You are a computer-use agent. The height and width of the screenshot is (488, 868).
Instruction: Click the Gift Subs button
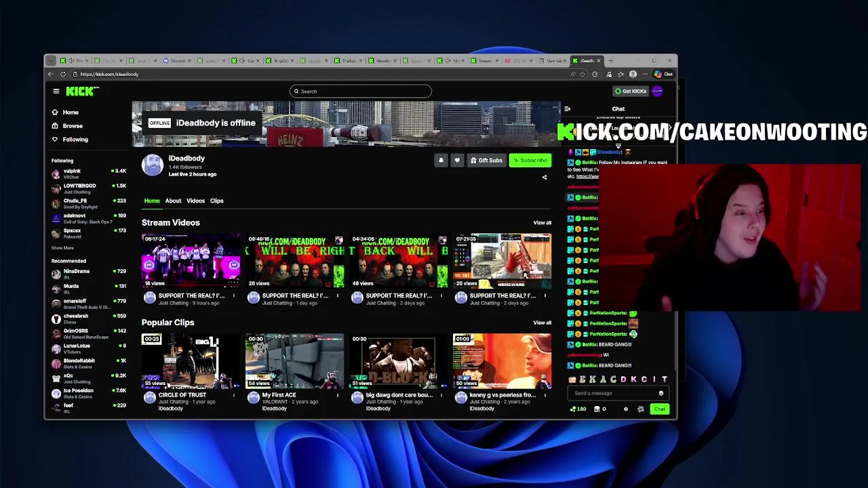tap(486, 161)
